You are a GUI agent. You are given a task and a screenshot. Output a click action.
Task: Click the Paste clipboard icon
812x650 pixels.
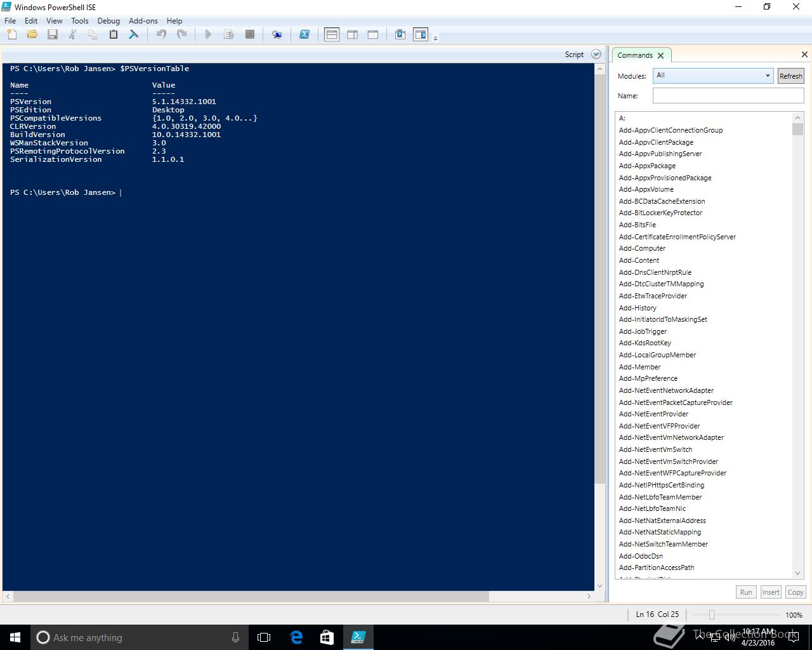tap(114, 34)
